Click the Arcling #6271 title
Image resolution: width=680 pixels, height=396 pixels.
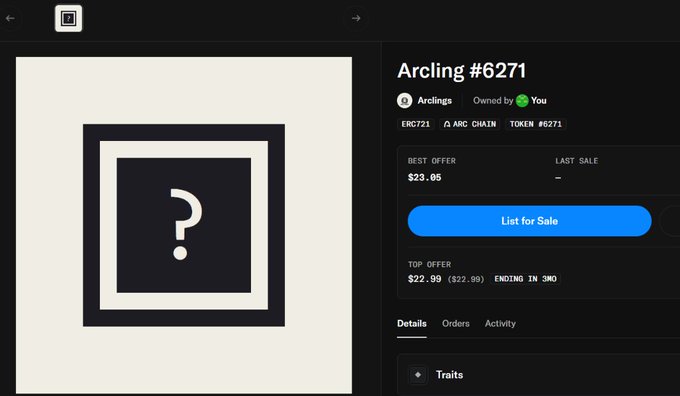click(x=461, y=71)
